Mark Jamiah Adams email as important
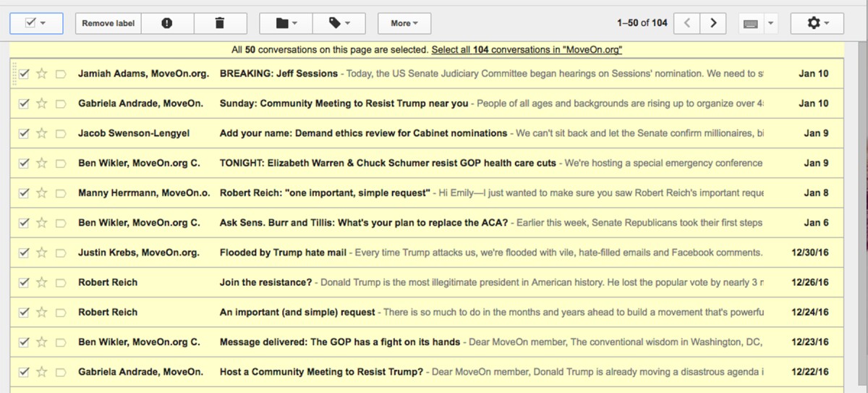Image resolution: width=868 pixels, height=393 pixels. tap(61, 74)
